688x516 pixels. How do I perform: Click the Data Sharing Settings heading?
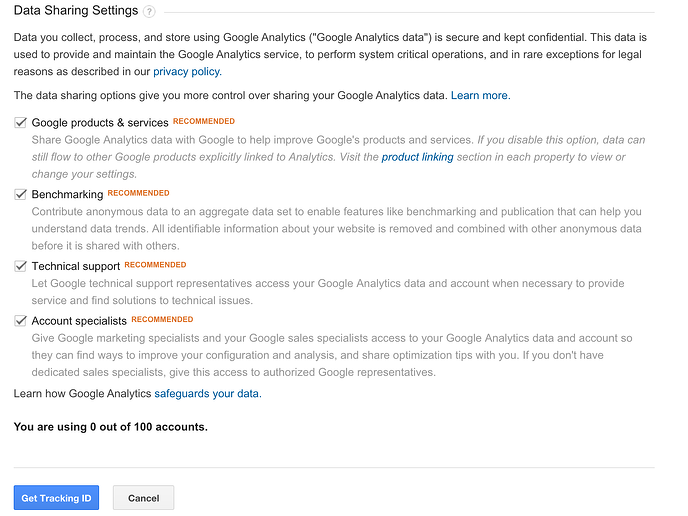[x=76, y=10]
